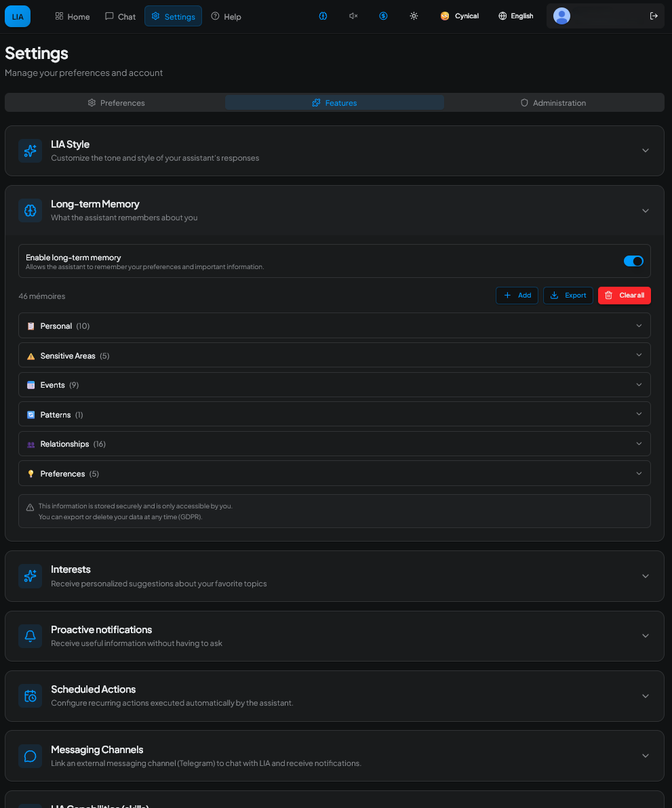Clear all memories
672x808 pixels.
coord(624,295)
